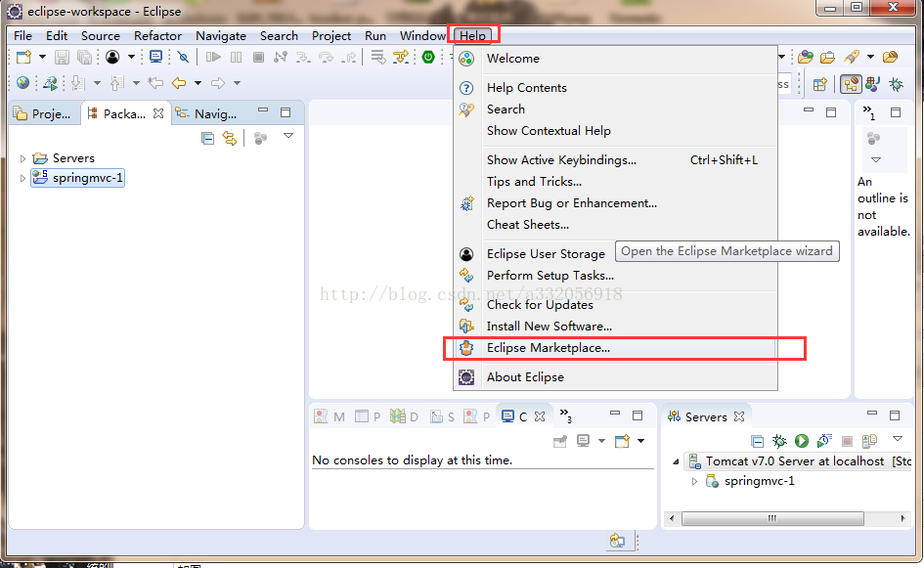Image resolution: width=924 pixels, height=568 pixels.
Task: Select the Tomcat v7.0 Server at localhost row
Action: click(799, 461)
